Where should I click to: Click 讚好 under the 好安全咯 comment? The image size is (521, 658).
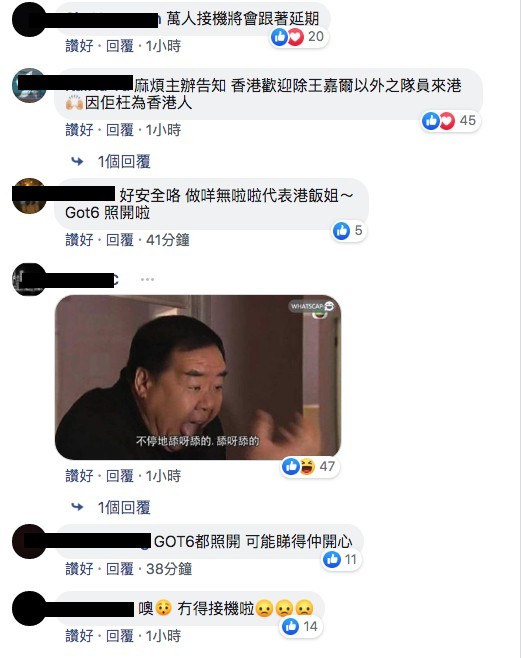tap(79, 240)
